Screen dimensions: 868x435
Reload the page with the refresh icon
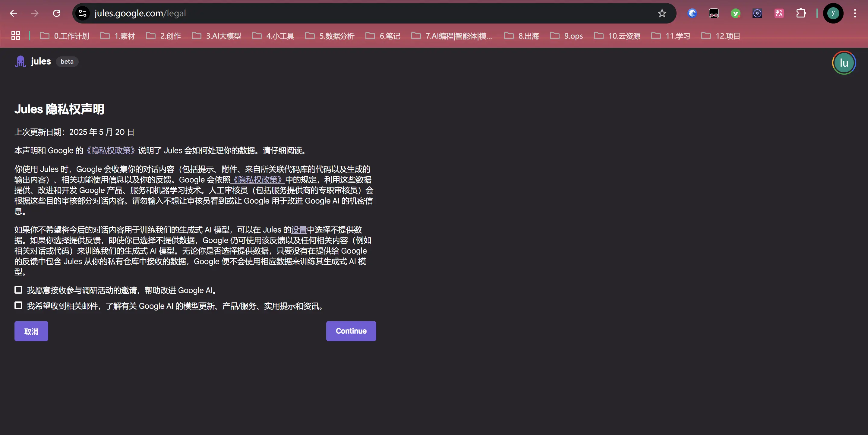coord(57,13)
